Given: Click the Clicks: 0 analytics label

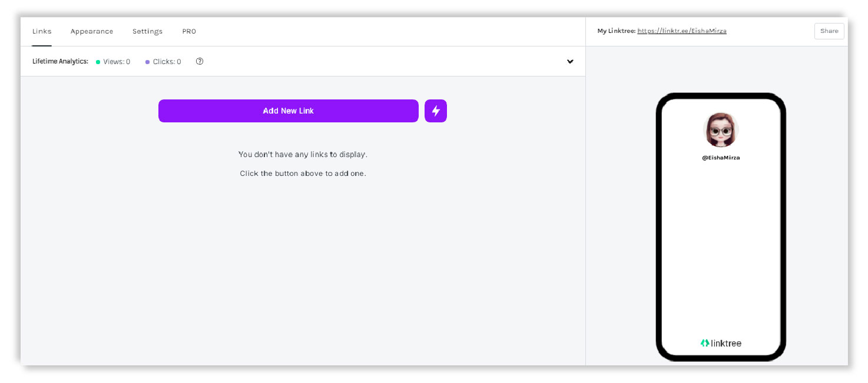Looking at the screenshot, I should click(167, 61).
